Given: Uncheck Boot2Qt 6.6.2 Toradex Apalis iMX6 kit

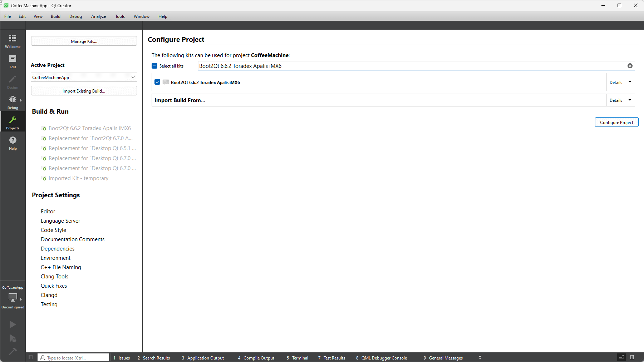Looking at the screenshot, I should (157, 82).
